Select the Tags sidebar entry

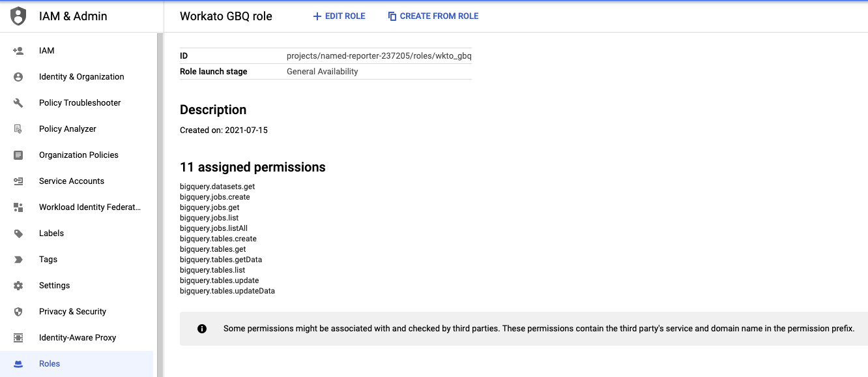pos(48,259)
